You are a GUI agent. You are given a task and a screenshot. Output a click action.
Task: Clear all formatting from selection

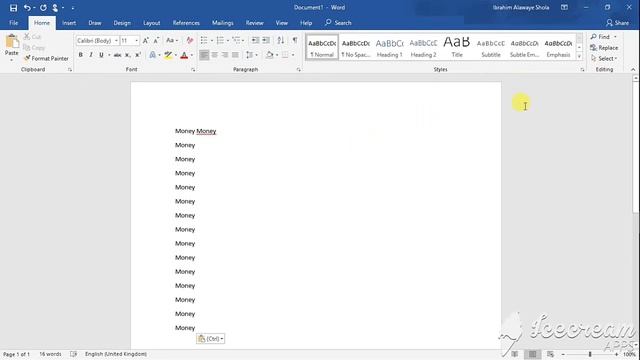(190, 40)
